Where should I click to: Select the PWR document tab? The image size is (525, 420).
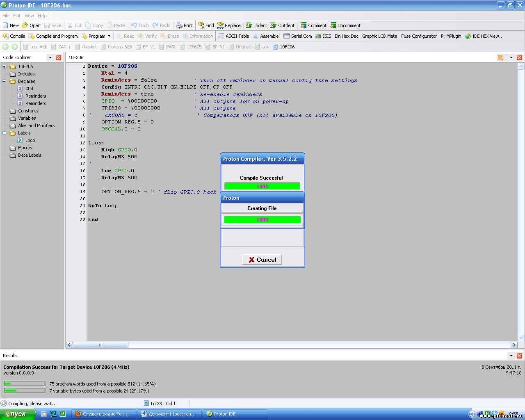[167, 47]
